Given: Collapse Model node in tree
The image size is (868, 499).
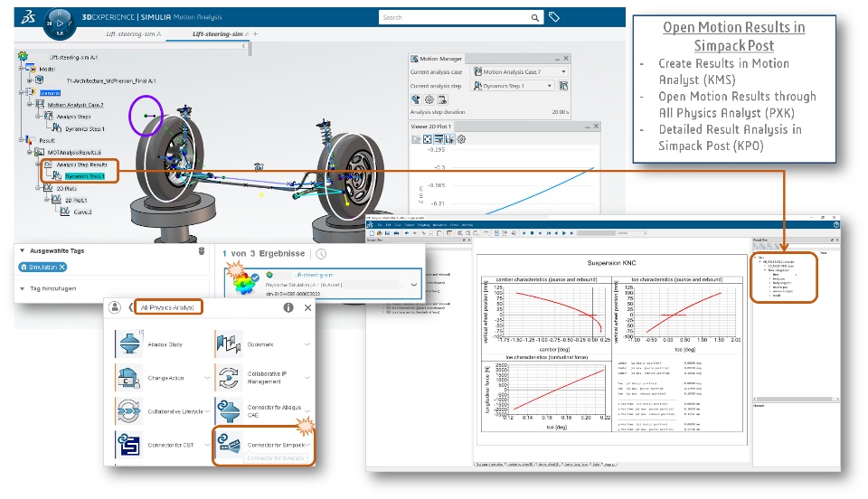Looking at the screenshot, I should tap(22, 69).
